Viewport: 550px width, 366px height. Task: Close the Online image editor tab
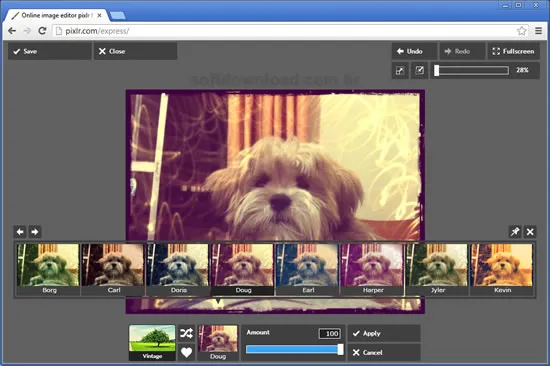(100, 15)
